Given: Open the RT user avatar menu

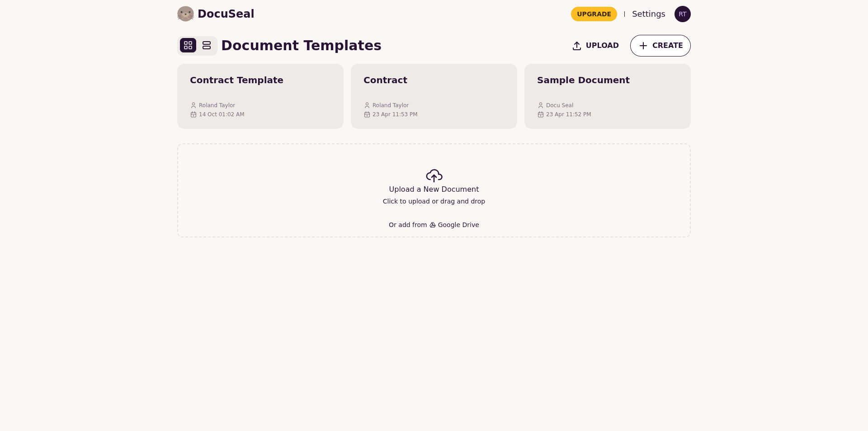Looking at the screenshot, I should (x=682, y=14).
